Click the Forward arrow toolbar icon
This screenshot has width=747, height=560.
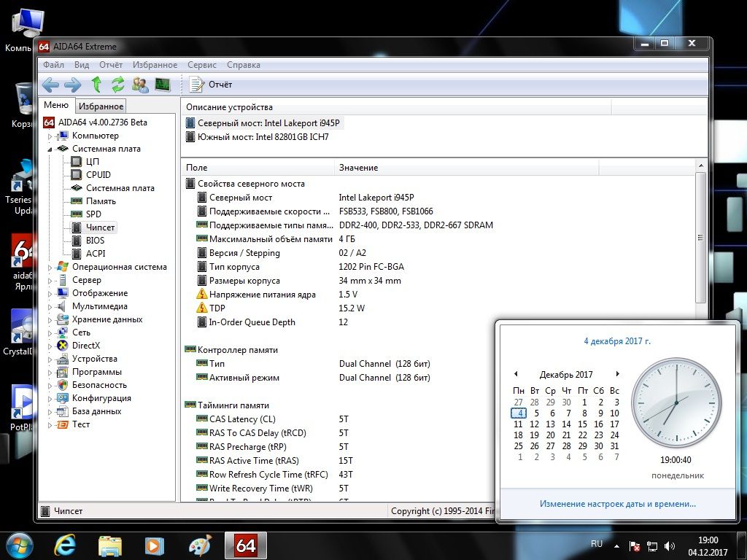coord(72,85)
